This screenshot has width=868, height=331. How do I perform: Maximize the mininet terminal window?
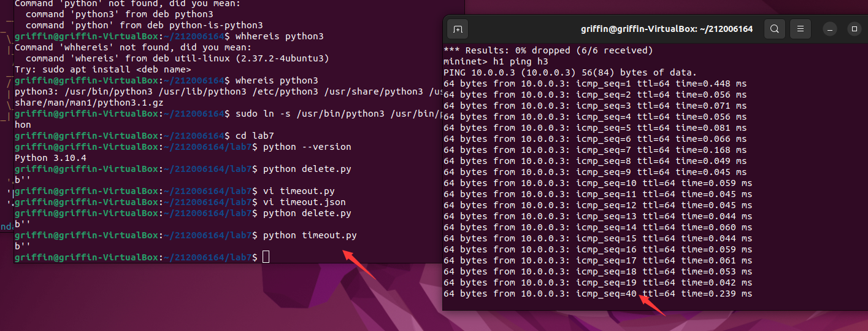[x=855, y=29]
